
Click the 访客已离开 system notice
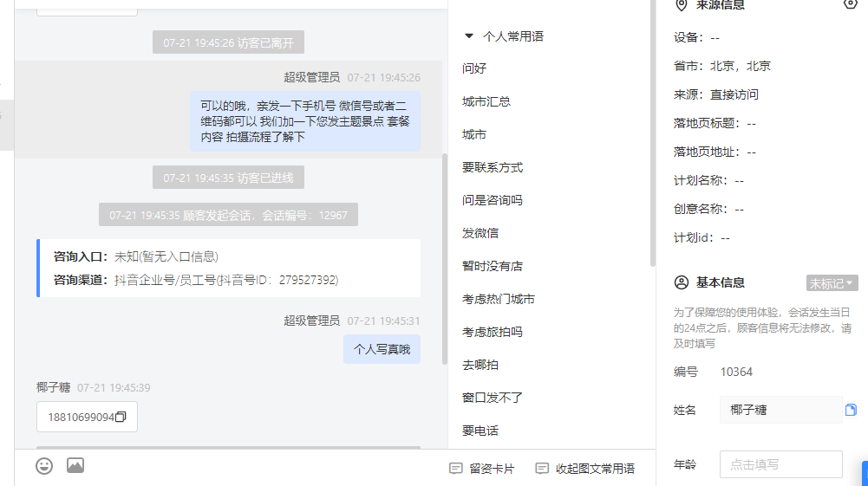tap(229, 42)
